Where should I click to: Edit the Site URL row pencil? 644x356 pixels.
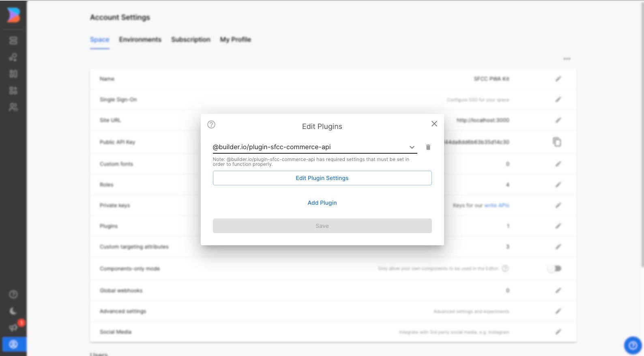(558, 120)
